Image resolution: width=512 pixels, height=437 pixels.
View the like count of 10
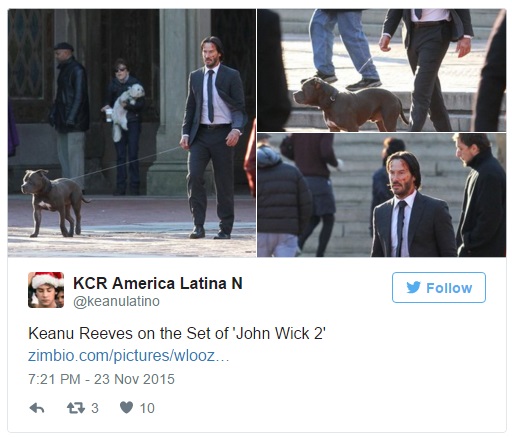click(147, 408)
